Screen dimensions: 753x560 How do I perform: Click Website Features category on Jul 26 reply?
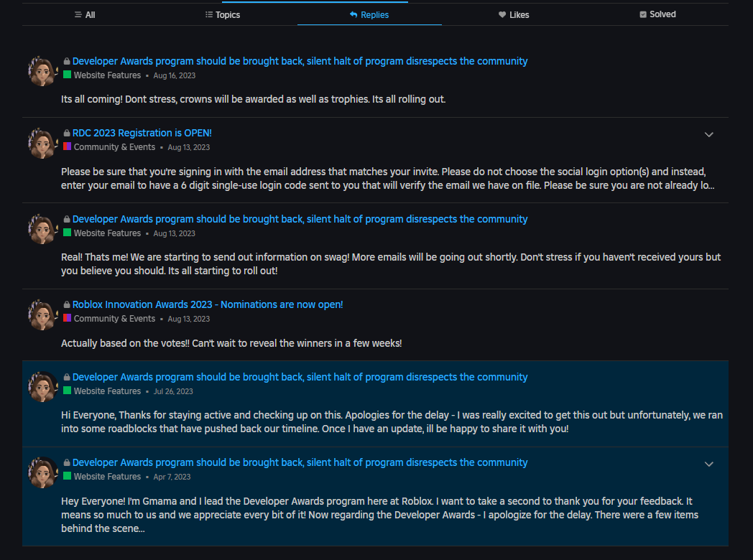coord(107,391)
